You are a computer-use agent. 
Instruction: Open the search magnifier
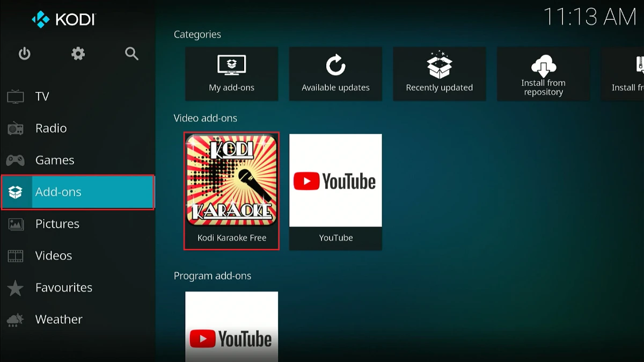click(131, 54)
